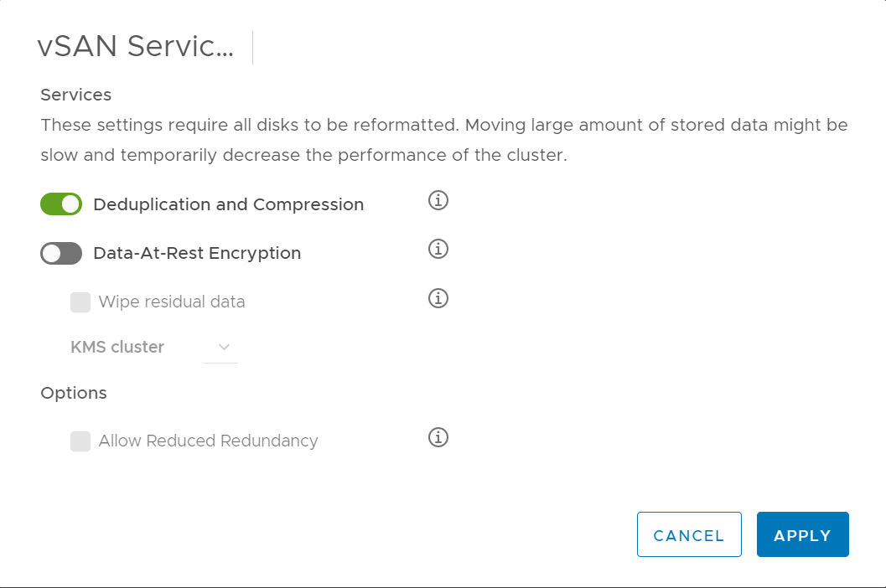Enable the Data-At-Rest Encryption toggle switch

[x=61, y=253]
